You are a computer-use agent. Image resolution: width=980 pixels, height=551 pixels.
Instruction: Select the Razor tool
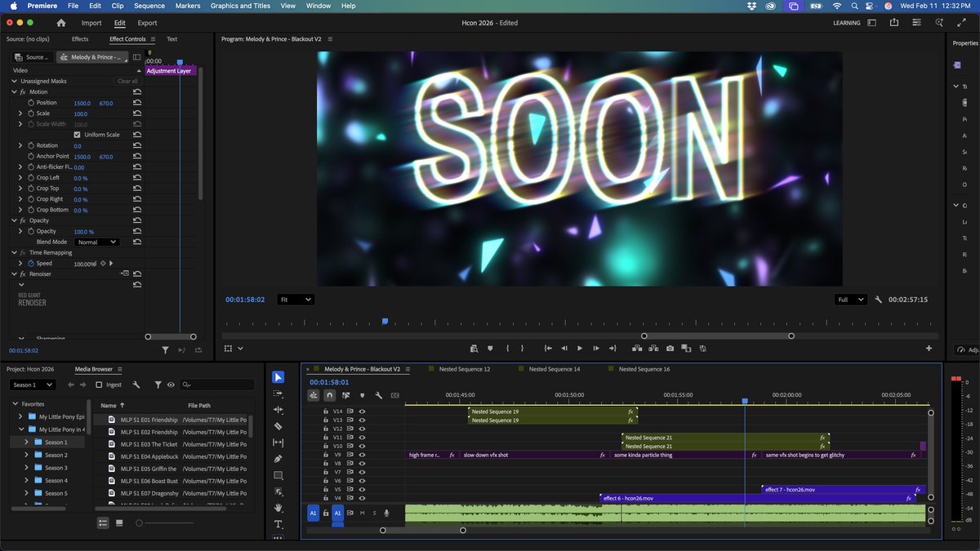(278, 426)
